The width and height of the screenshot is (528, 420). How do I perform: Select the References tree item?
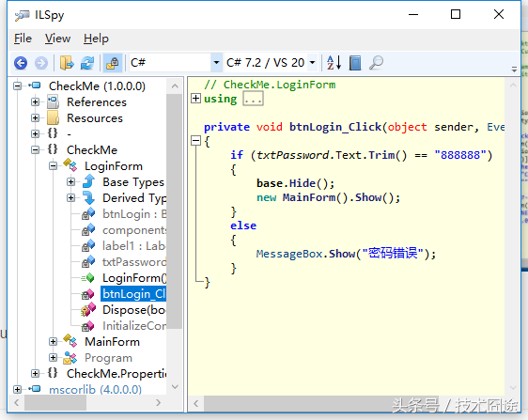click(97, 102)
